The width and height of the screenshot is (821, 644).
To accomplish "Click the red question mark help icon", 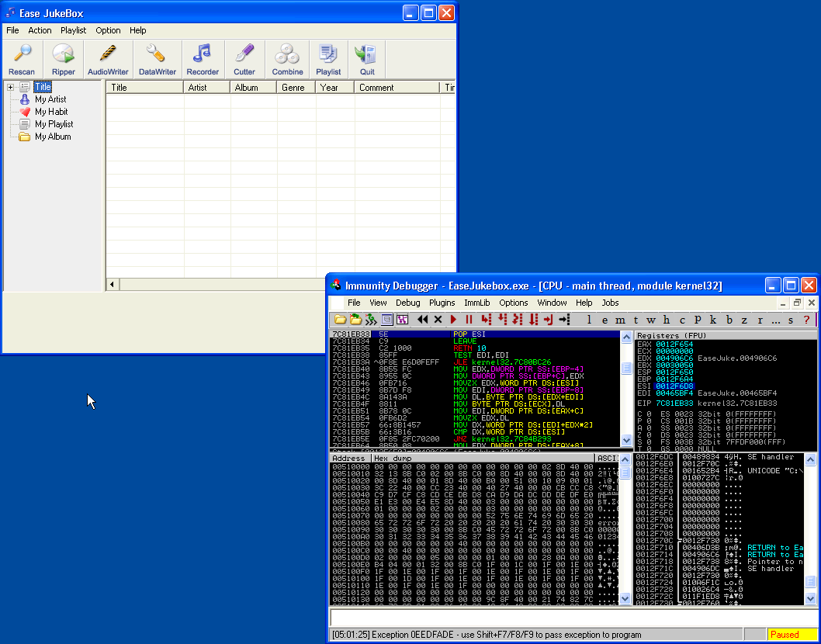I will point(806,320).
